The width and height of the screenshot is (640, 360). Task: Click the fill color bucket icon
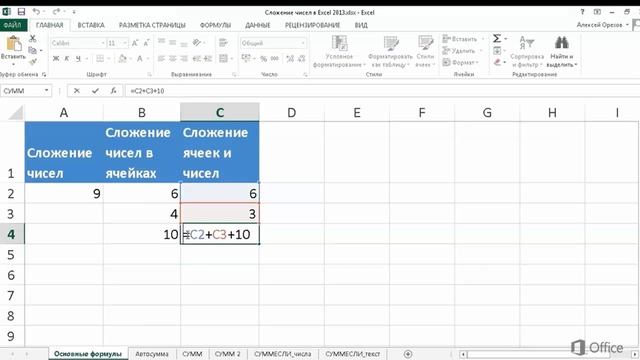[x=122, y=59]
